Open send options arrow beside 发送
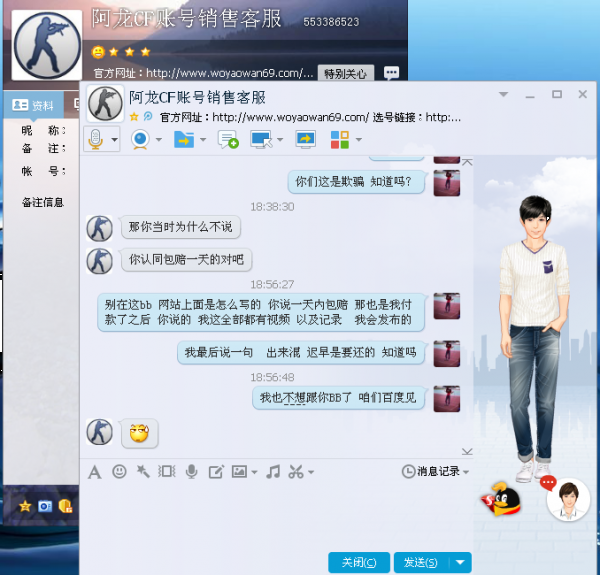The height and width of the screenshot is (575, 600). (x=460, y=562)
